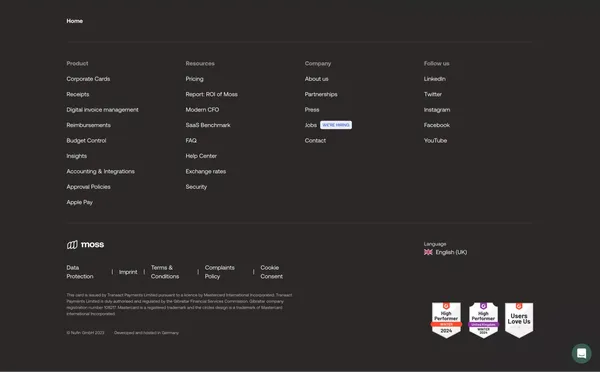600x374 pixels.
Task: Open the About us page
Action: [x=316, y=79]
